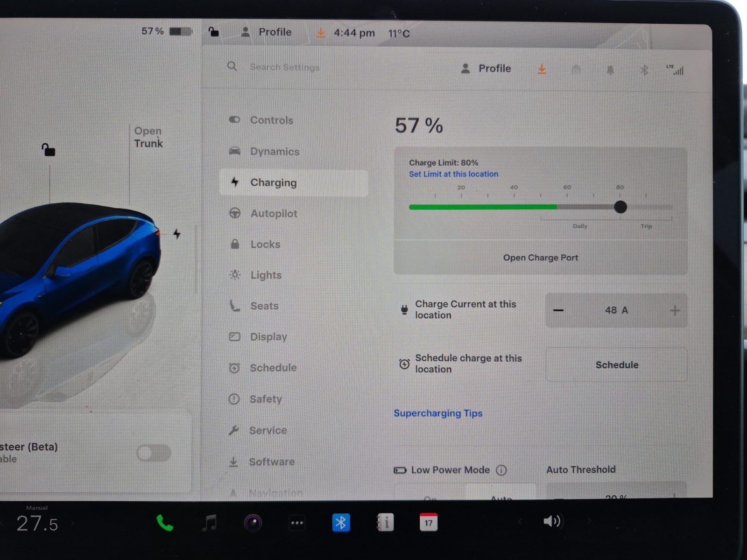Increase charge current with plus button
Screen dimensions: 747x560
[675, 310]
